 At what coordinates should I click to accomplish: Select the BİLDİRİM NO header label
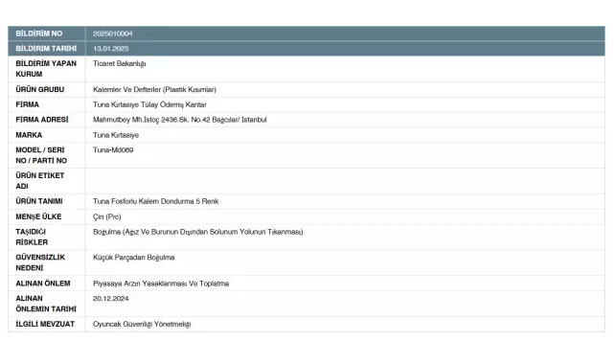tap(38, 34)
